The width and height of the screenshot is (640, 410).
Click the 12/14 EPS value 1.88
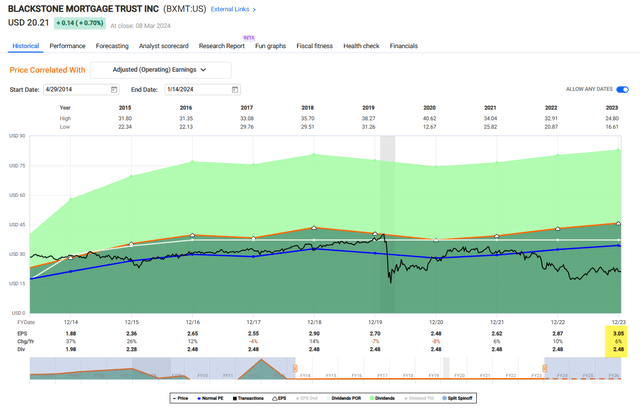[71, 334]
